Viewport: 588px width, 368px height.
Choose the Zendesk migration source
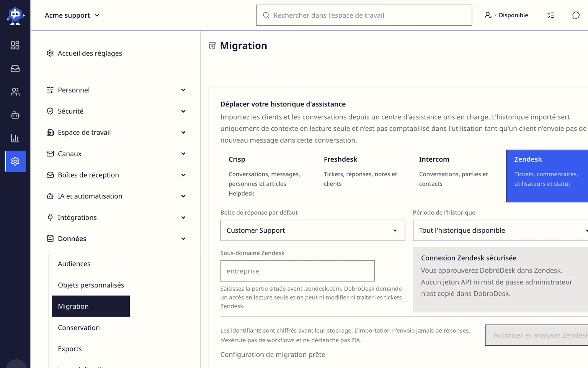pyautogui.click(x=547, y=176)
